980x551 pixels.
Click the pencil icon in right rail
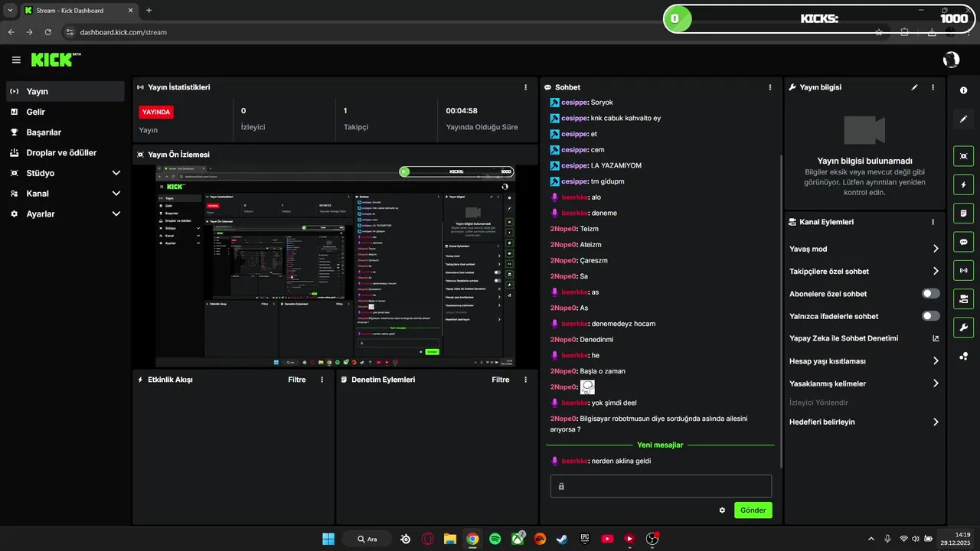pyautogui.click(x=963, y=119)
